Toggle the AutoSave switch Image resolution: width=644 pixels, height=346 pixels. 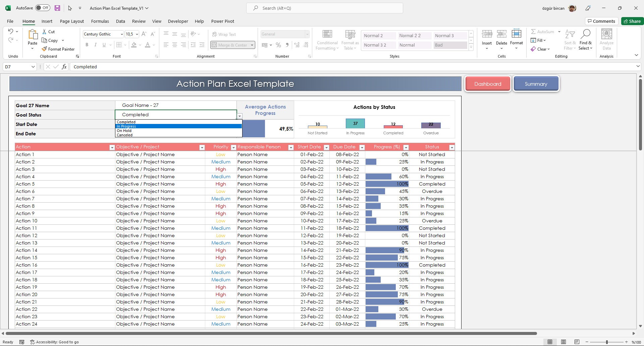[43, 7]
